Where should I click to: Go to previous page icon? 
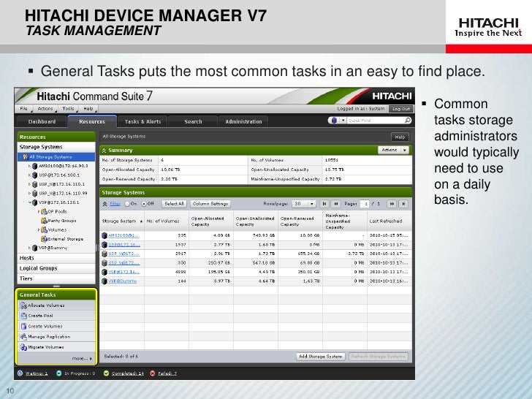[336, 204]
